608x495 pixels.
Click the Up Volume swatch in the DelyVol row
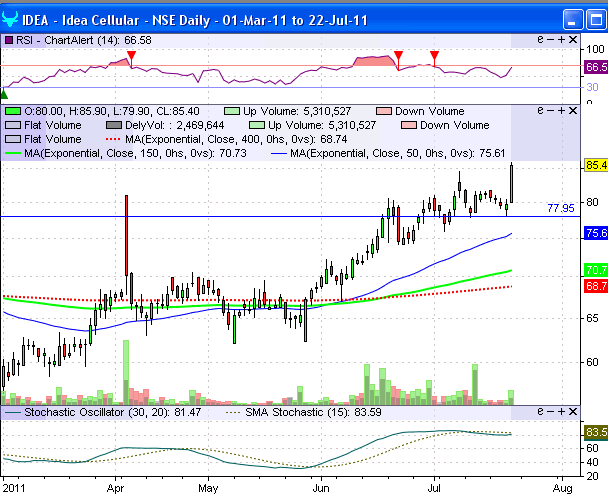[x=257, y=125]
